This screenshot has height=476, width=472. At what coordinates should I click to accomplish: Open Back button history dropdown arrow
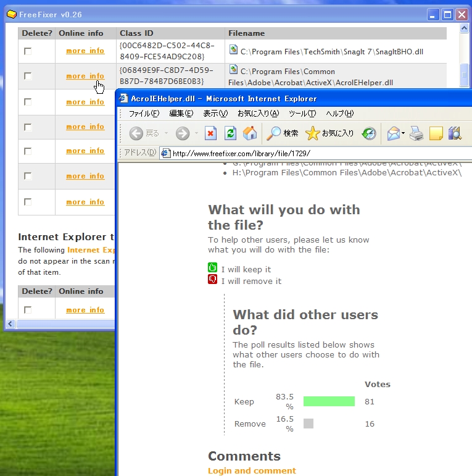[166, 133]
